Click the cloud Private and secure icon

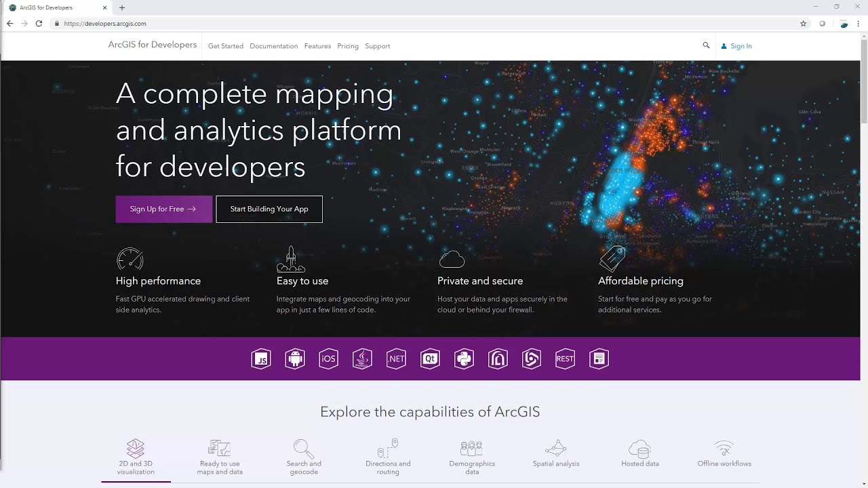coord(452,259)
